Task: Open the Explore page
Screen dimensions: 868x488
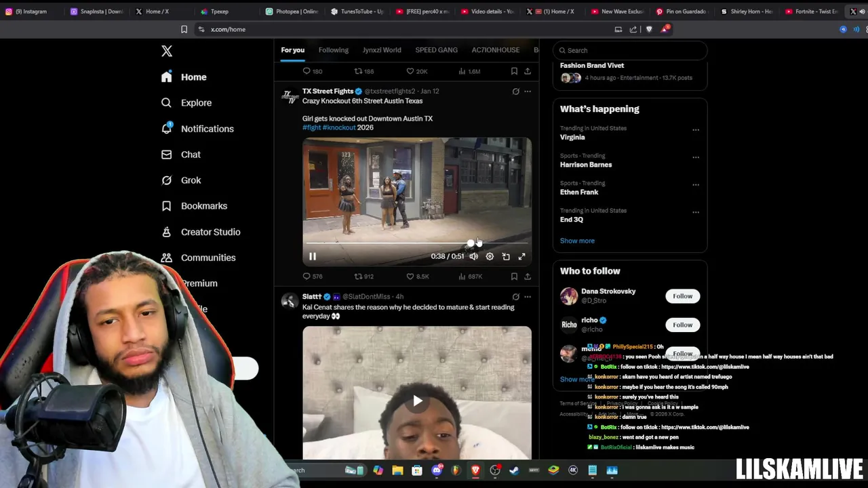Action: coord(186,103)
